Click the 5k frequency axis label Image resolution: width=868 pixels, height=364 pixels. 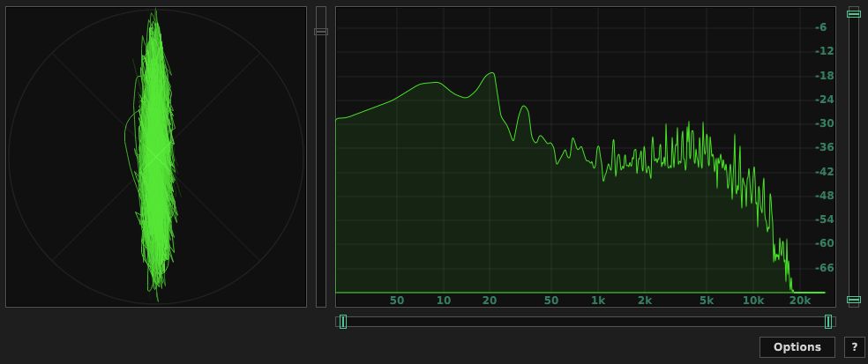click(x=706, y=301)
